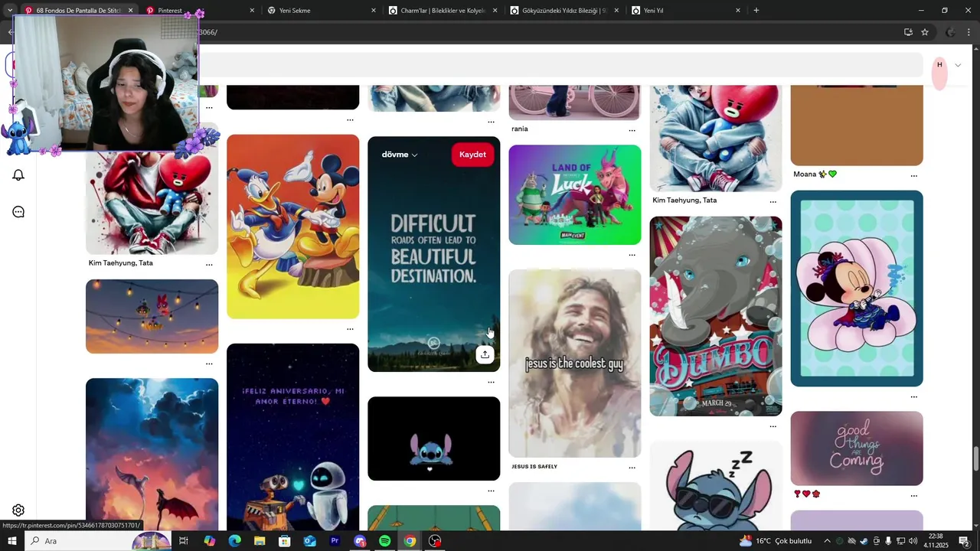980x551 pixels.
Task: Open Microsoft Store from the taskbar
Action: [x=284, y=541]
